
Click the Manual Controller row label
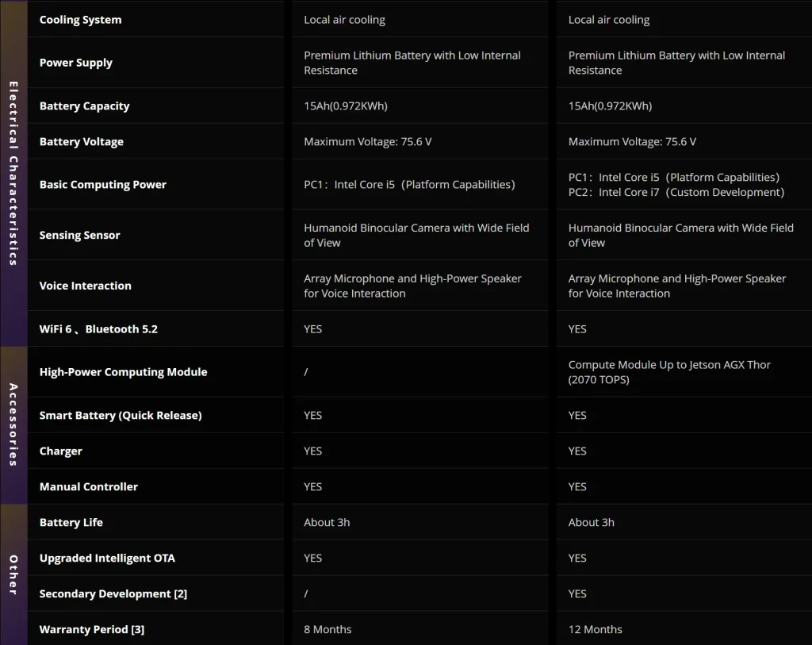point(89,487)
